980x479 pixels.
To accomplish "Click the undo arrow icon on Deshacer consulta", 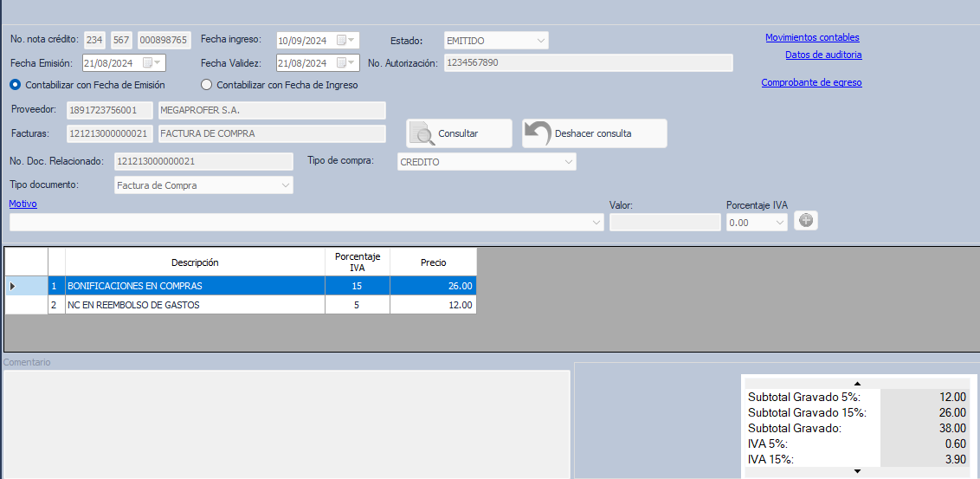I will pos(538,133).
